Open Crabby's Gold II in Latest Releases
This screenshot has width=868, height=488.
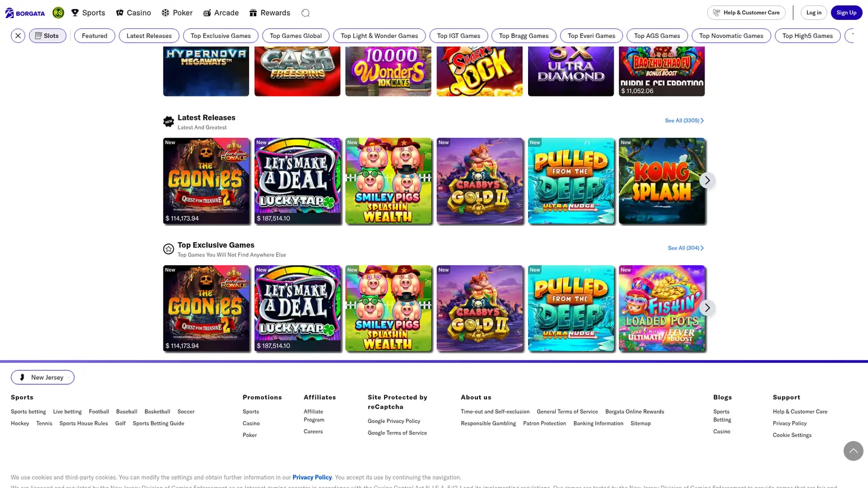coord(480,181)
